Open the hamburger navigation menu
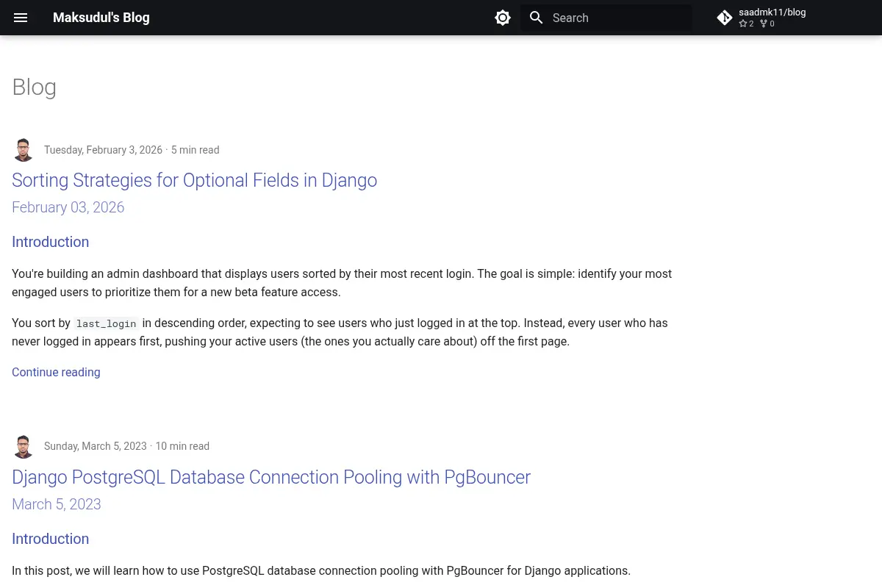 click(21, 18)
